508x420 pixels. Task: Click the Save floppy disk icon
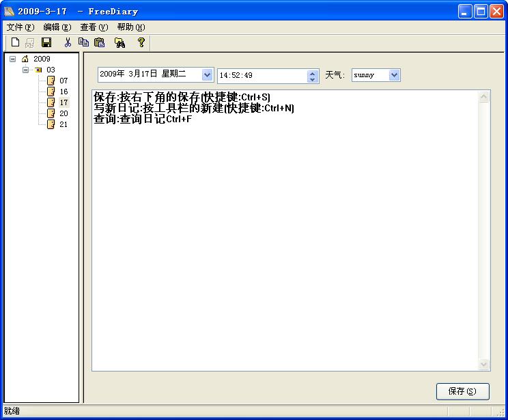(46, 42)
